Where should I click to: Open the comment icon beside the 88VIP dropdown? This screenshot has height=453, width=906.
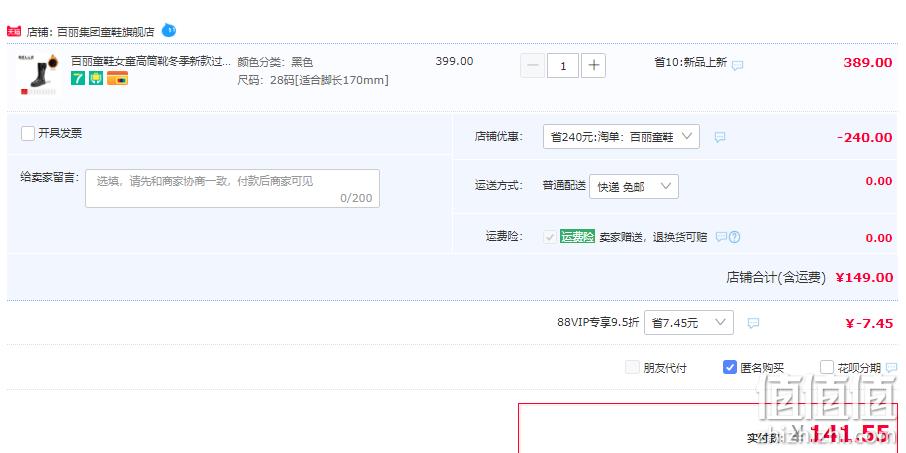[x=753, y=323]
